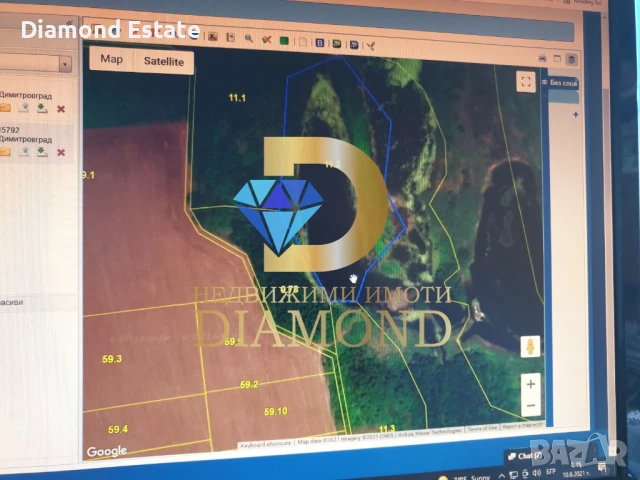Open folder icon in the 5792 Димитровград row

(x=5, y=151)
